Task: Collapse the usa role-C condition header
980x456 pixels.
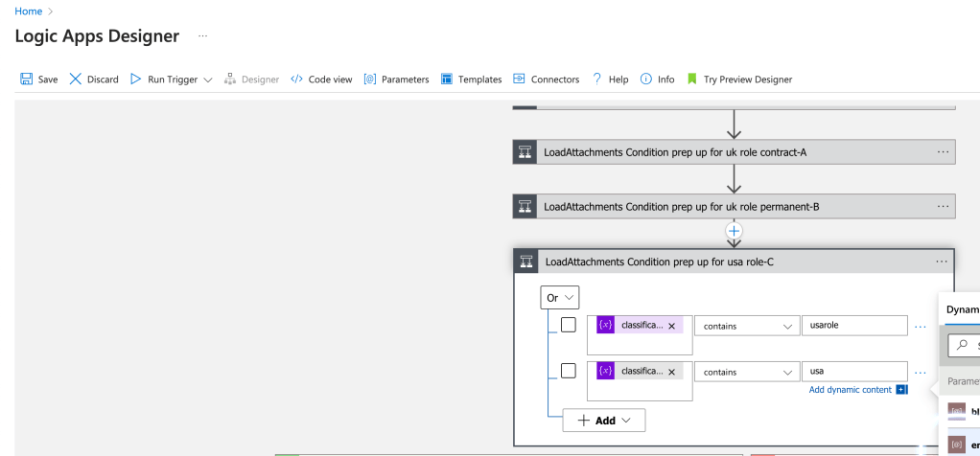Action: click(x=734, y=262)
